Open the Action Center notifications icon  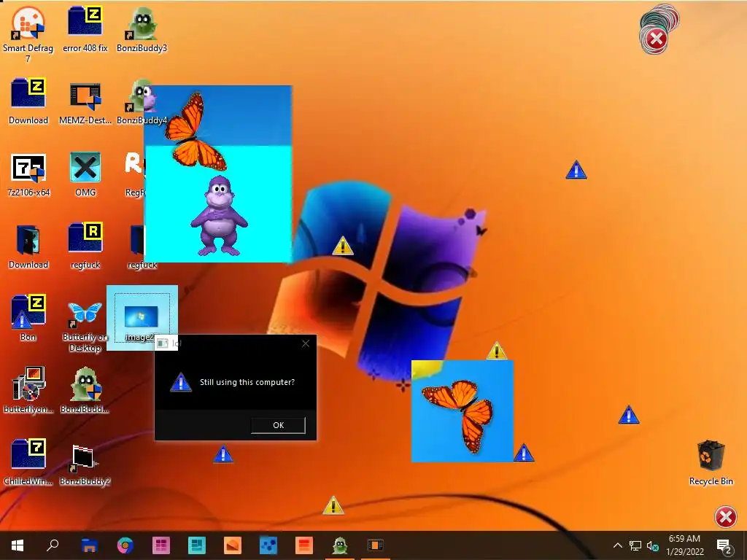coord(724,545)
